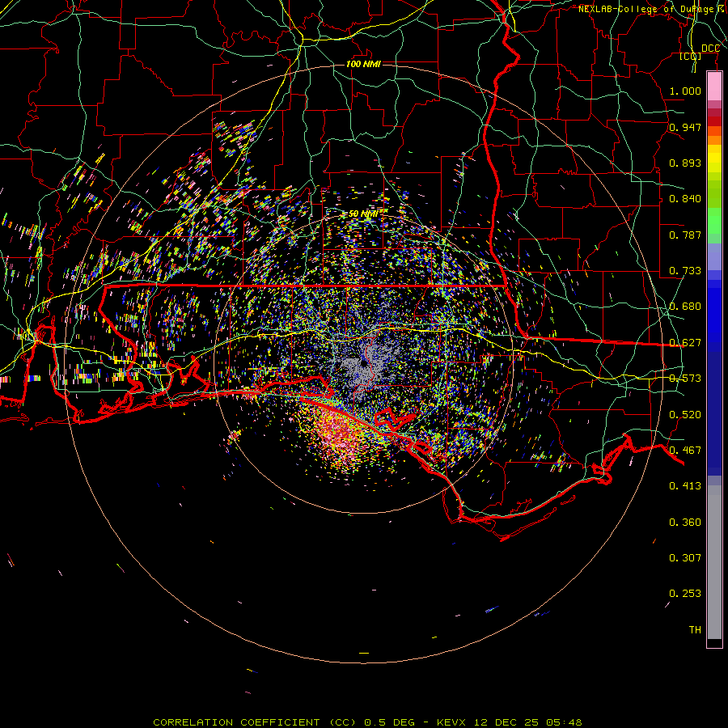Click the 0.467 legend value
This screenshot has width=728, height=728.
[685, 451]
